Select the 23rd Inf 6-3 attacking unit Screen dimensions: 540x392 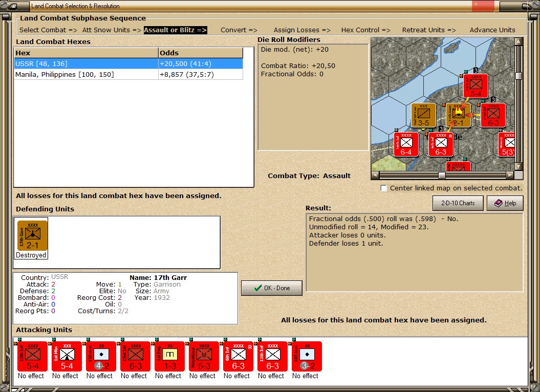135,356
